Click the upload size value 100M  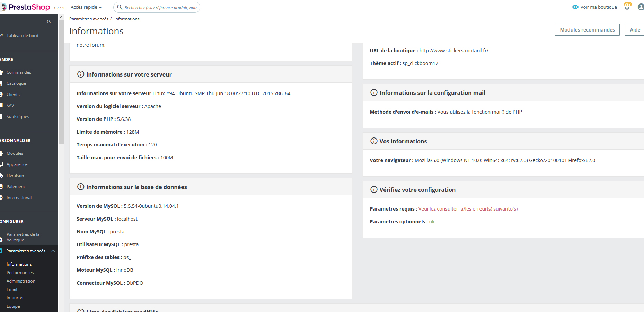tap(167, 158)
